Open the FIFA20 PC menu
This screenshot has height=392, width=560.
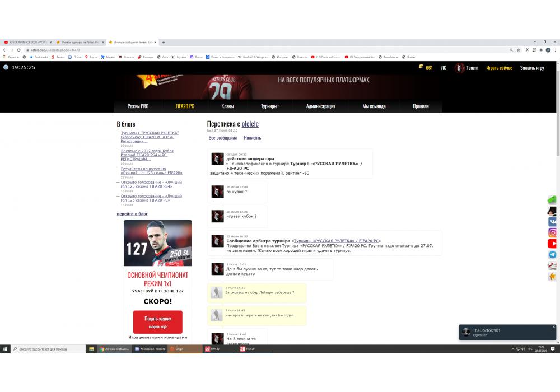(x=185, y=106)
